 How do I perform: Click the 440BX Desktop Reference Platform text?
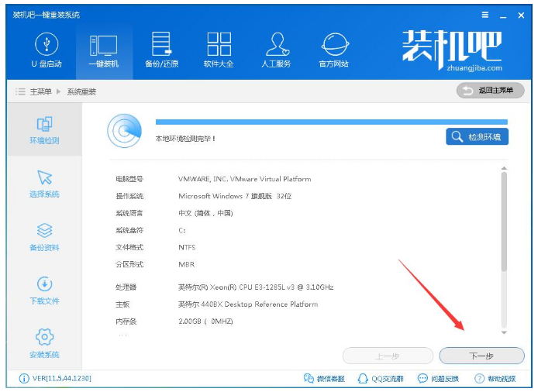click(x=248, y=304)
